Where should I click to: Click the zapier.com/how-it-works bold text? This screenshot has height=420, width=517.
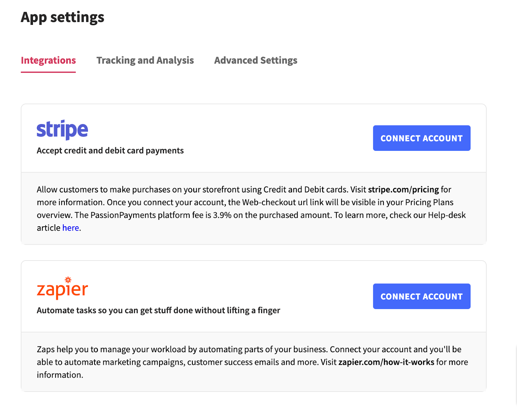point(386,362)
